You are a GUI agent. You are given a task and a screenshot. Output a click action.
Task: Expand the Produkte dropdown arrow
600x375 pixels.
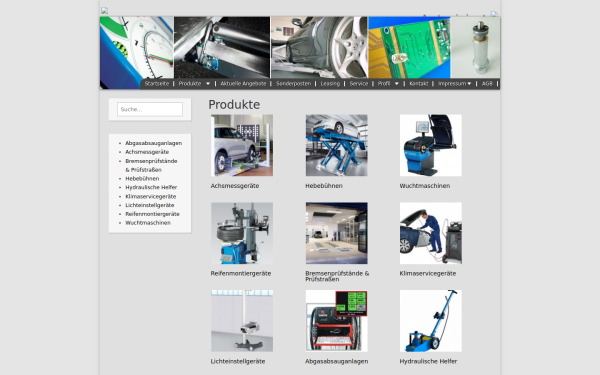pyautogui.click(x=208, y=83)
